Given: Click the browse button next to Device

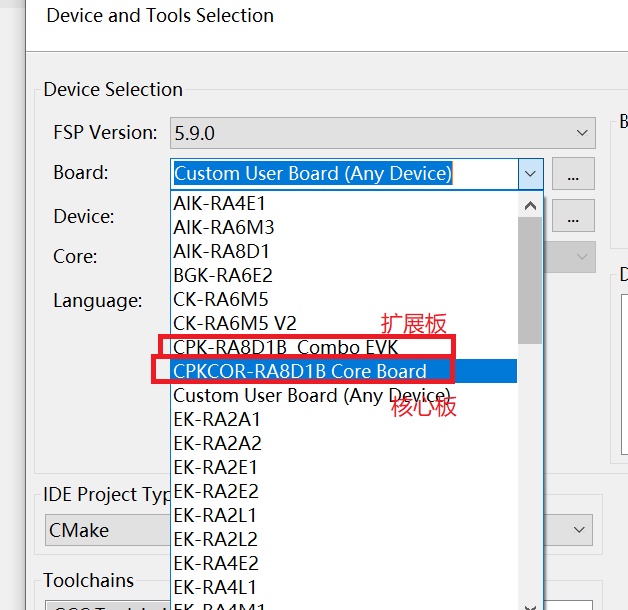Looking at the screenshot, I should tap(573, 216).
